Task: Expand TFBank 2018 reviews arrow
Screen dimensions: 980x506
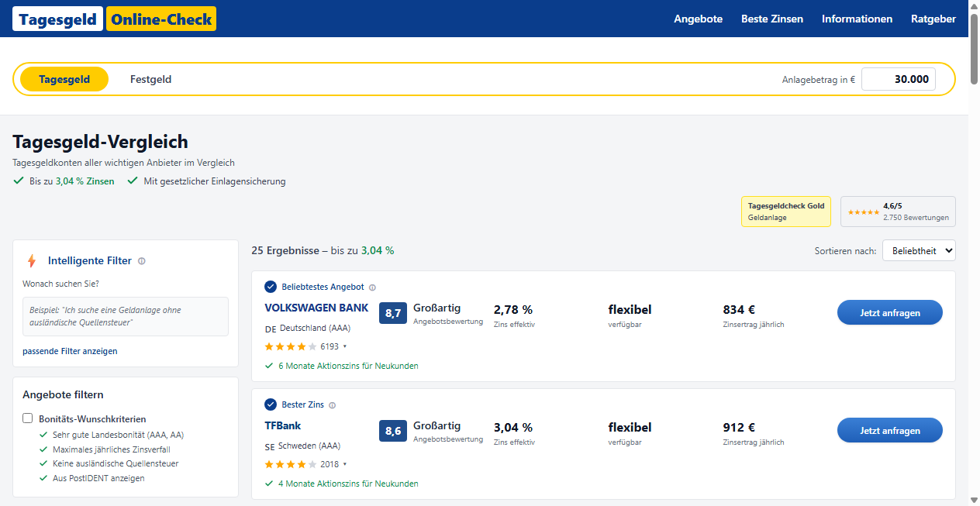Action: pyautogui.click(x=345, y=464)
